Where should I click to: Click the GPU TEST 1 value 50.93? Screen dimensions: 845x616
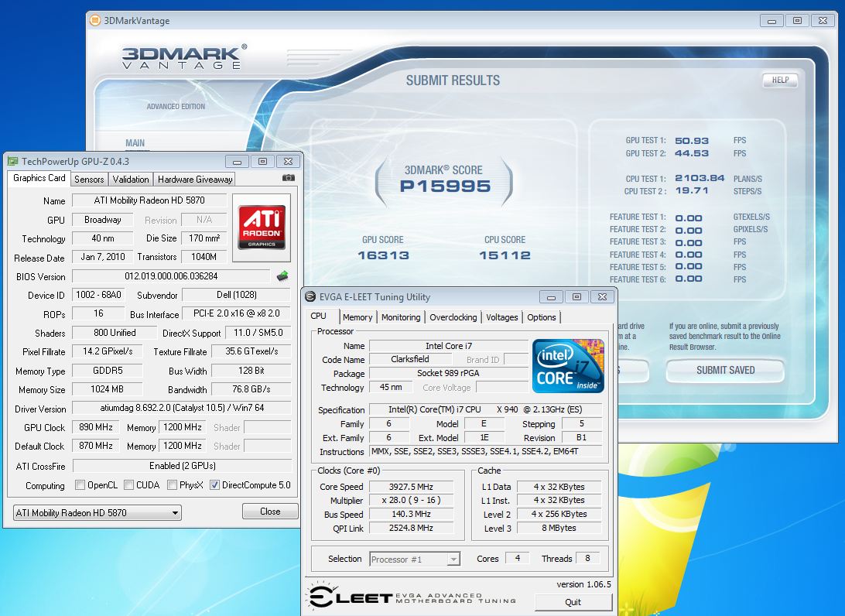(x=692, y=141)
